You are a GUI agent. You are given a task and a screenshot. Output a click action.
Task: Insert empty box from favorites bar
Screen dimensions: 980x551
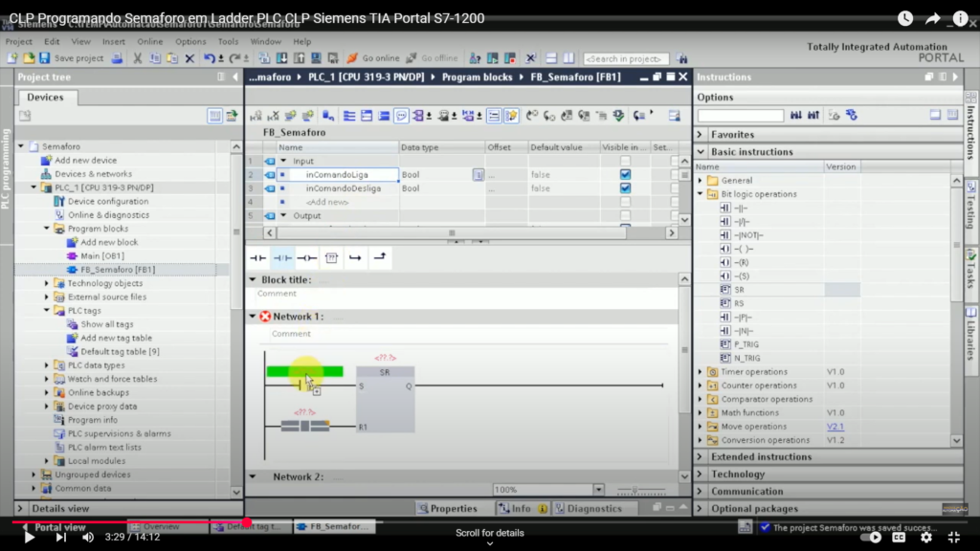331,257
